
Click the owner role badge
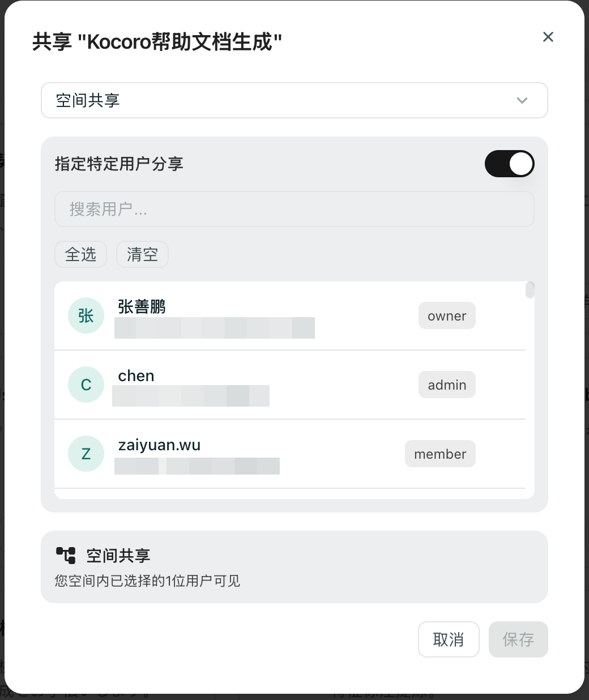pyautogui.click(x=447, y=316)
